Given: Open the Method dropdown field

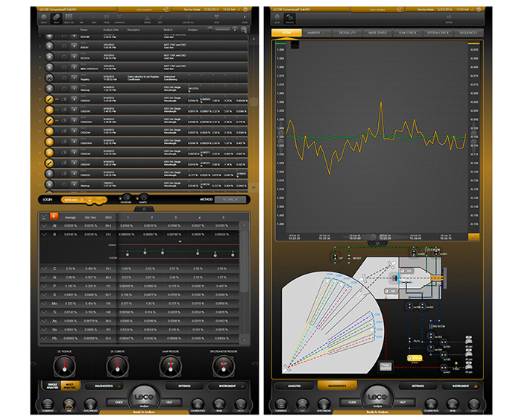Looking at the screenshot, I should tap(230, 200).
